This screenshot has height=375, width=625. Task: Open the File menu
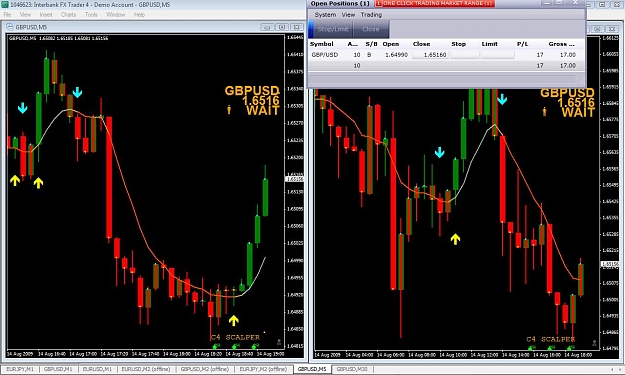point(7,15)
